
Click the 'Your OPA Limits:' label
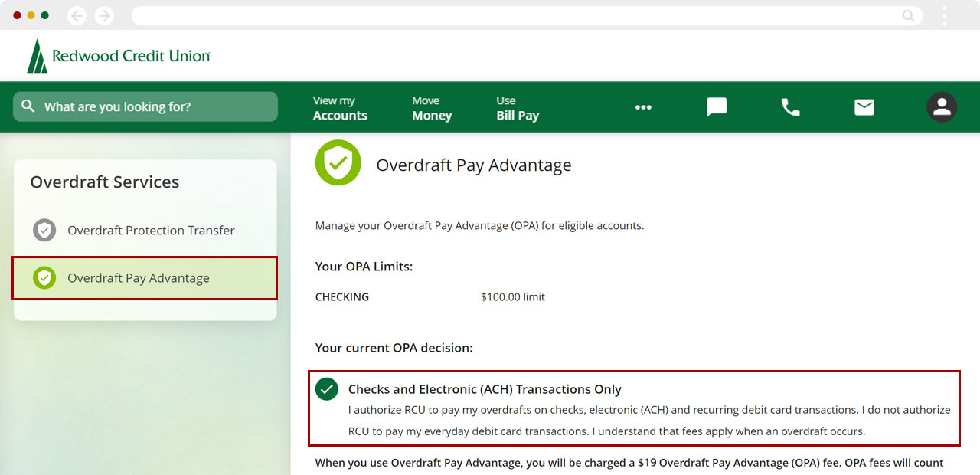[364, 267]
